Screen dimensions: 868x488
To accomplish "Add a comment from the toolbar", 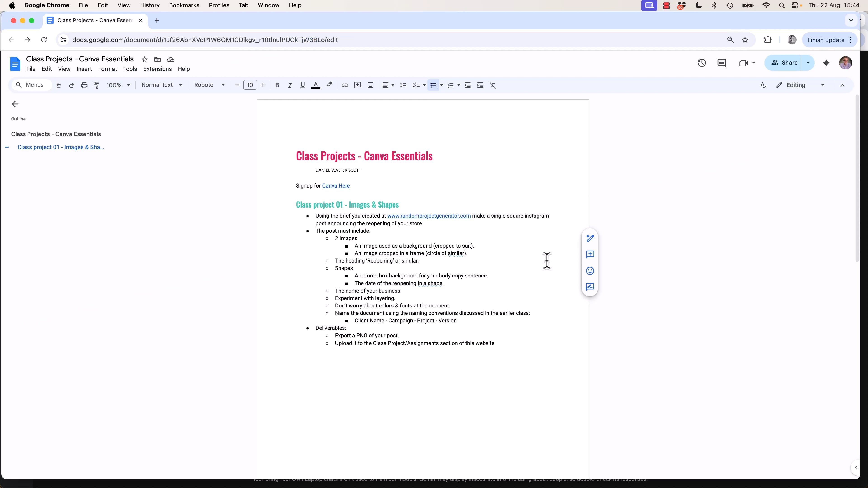I will (x=358, y=85).
